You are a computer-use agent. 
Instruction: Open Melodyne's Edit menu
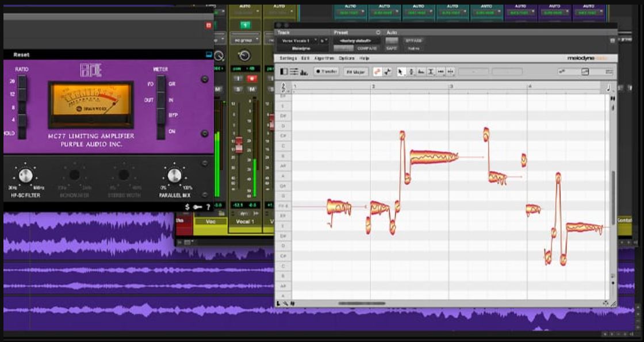pyautogui.click(x=305, y=58)
